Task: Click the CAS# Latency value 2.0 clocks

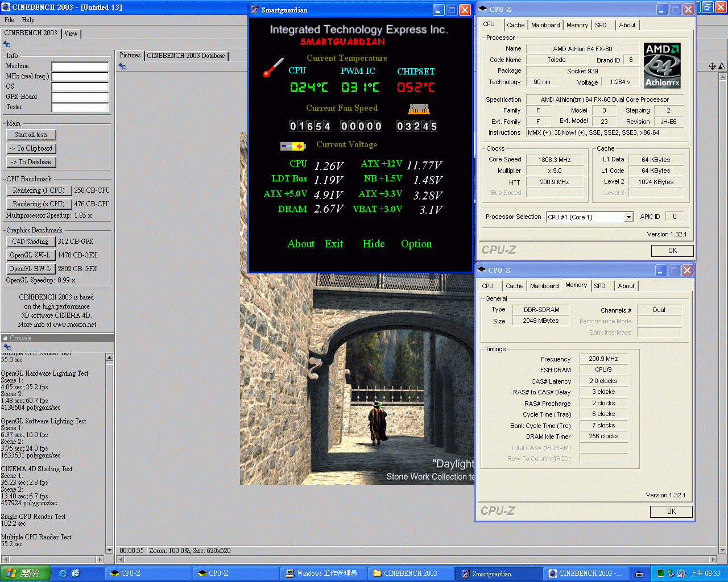Action: point(603,381)
